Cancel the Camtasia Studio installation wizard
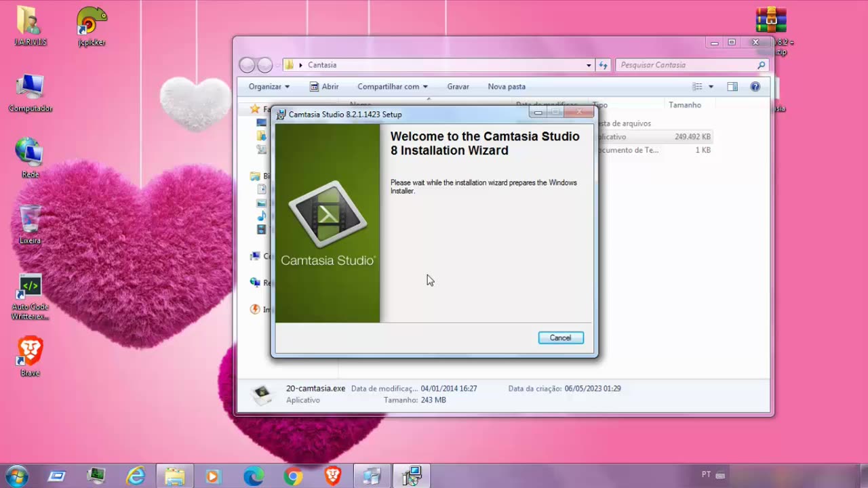Image resolution: width=868 pixels, height=488 pixels. pos(561,338)
